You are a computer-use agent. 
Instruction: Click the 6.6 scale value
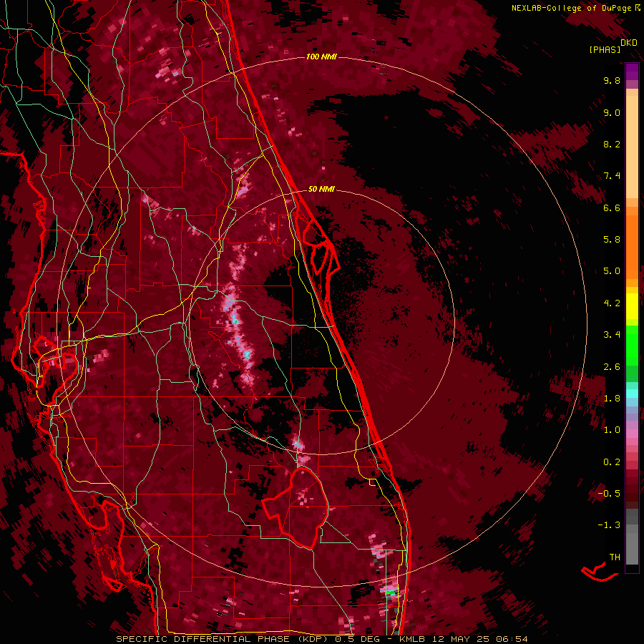(x=612, y=208)
